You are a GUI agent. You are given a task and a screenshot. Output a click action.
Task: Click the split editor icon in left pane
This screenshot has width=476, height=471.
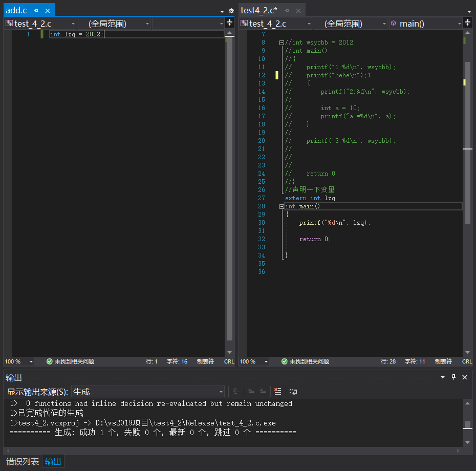coord(230,23)
